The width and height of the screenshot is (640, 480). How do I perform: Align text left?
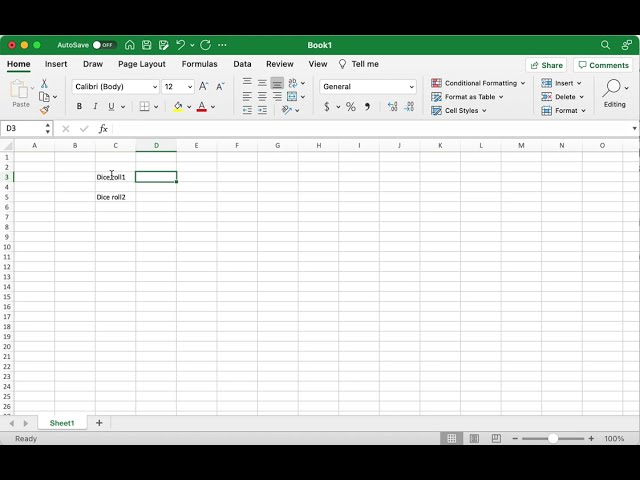point(247,97)
